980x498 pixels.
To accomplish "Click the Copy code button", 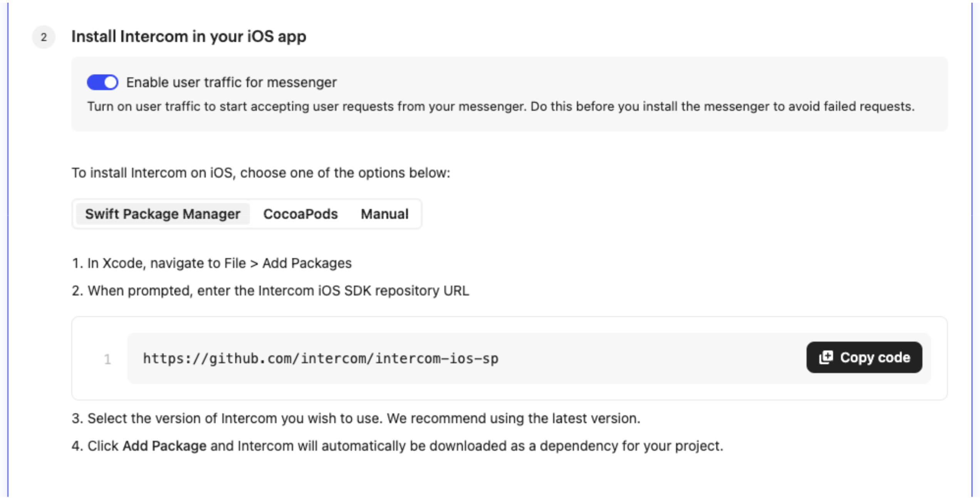I will (x=864, y=357).
